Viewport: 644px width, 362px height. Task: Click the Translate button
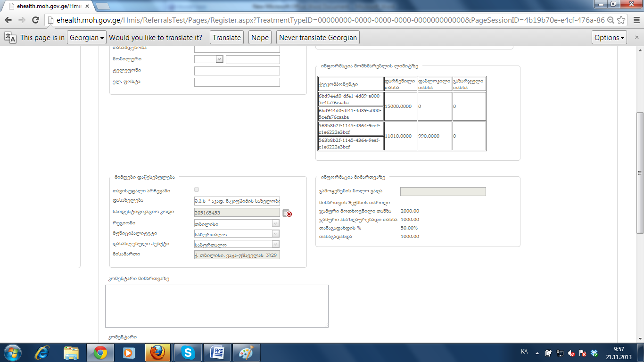tap(226, 38)
